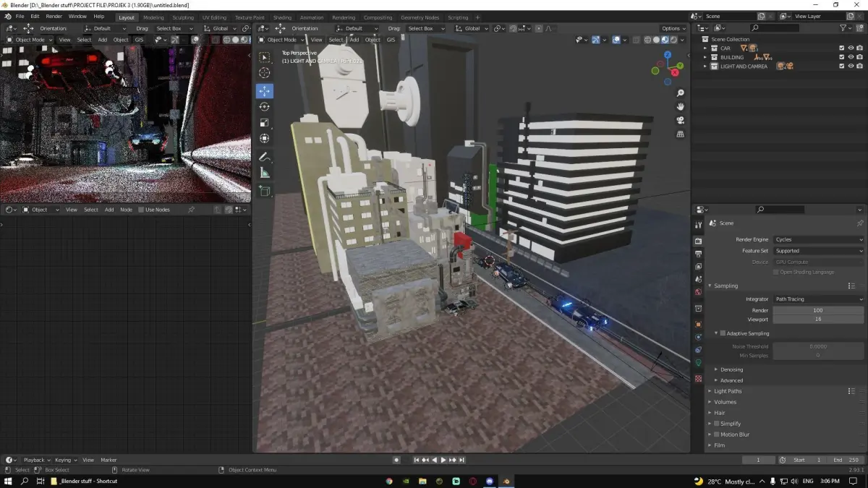Image resolution: width=868 pixels, height=488 pixels.
Task: Open the World properties tab
Action: coord(698,292)
